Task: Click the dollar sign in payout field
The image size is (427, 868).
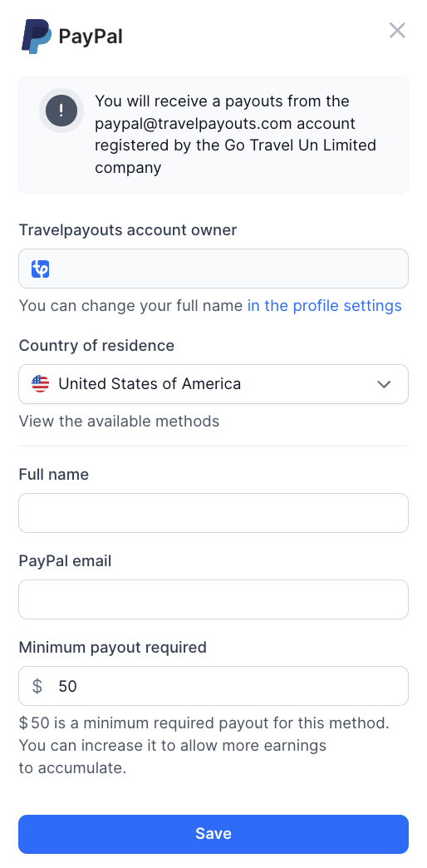Action: (x=37, y=686)
